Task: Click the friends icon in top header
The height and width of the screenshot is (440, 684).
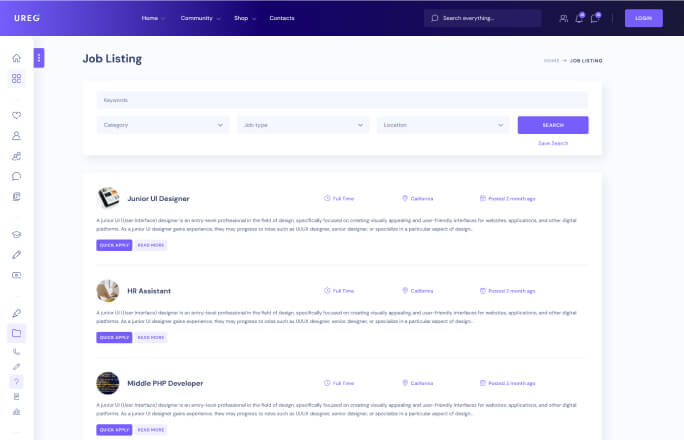Action: pyautogui.click(x=563, y=18)
